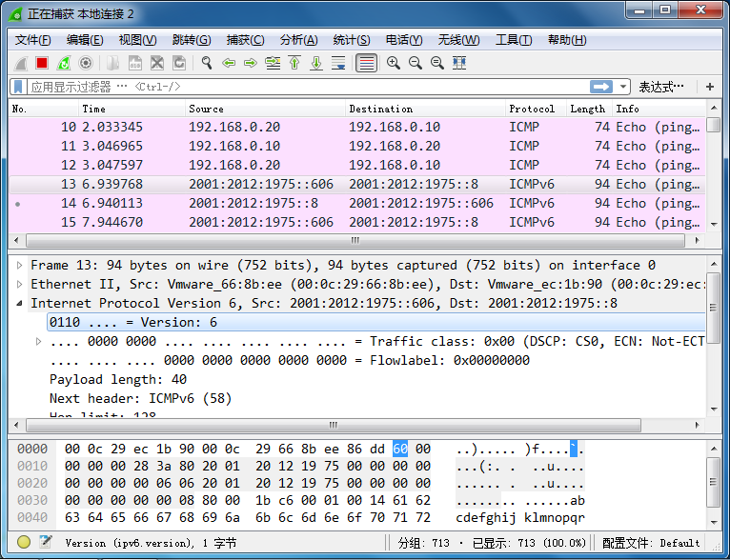
Task: Sort by the Protocol column header
Action: click(x=537, y=109)
